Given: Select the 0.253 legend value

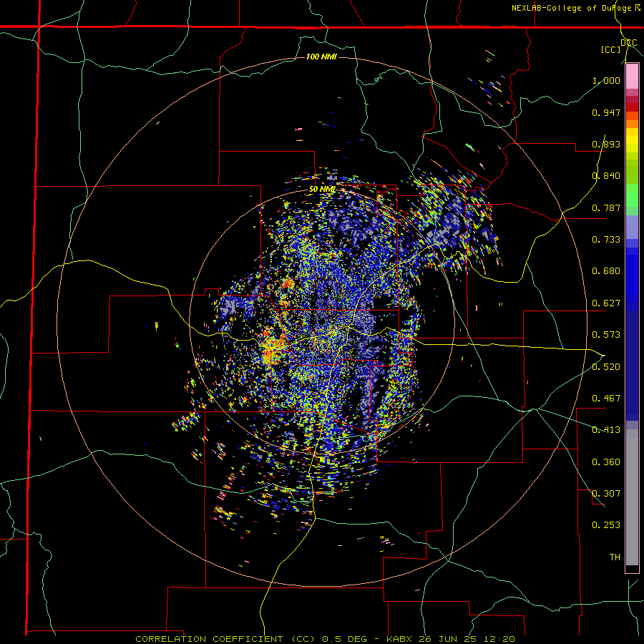Looking at the screenshot, I should click(606, 525).
